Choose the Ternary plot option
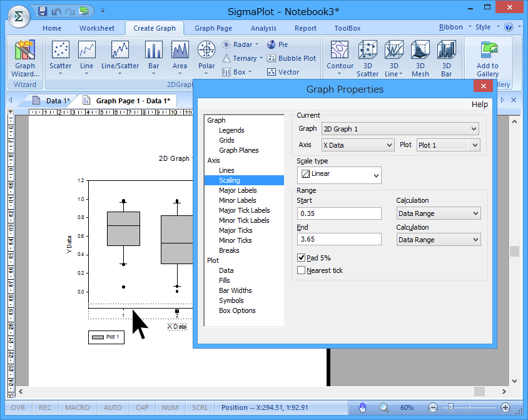528x420 pixels. (243, 58)
